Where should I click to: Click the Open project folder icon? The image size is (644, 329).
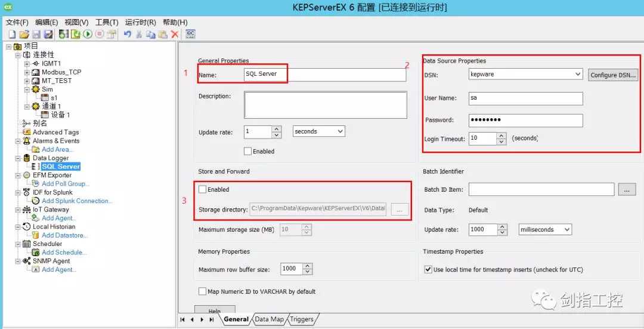[x=24, y=35]
